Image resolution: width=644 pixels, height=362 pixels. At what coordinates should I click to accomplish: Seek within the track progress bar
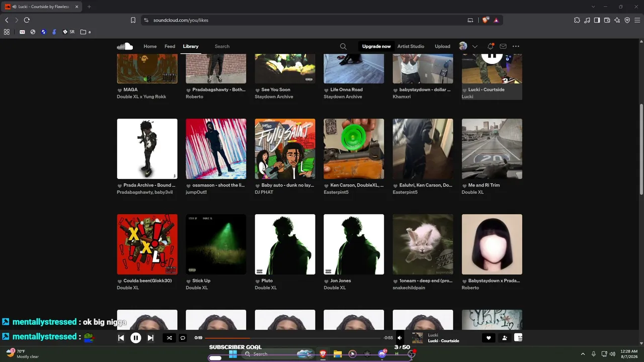292,338
